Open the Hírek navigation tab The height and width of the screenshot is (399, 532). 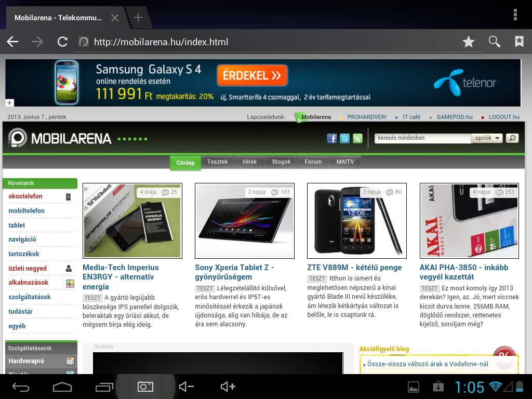[x=249, y=162]
